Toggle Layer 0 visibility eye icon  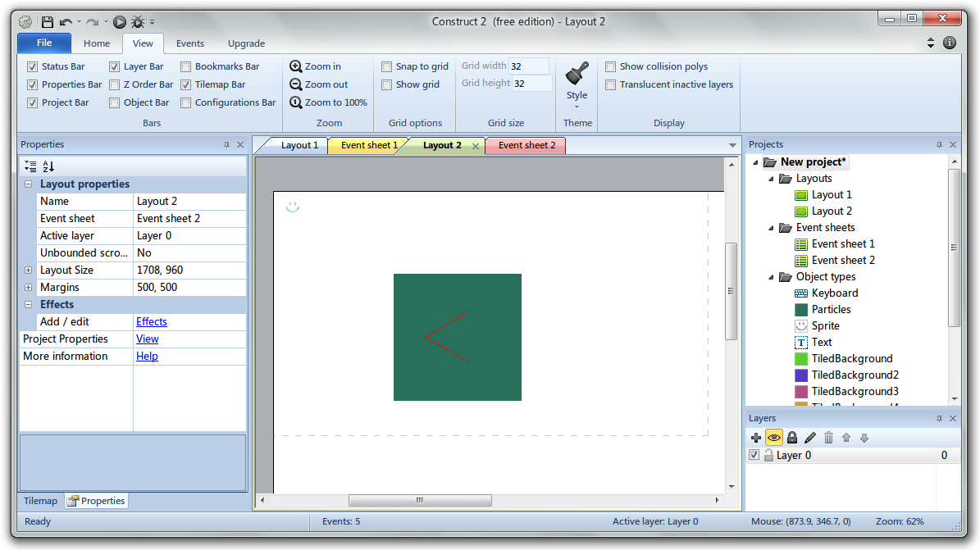[x=774, y=438]
